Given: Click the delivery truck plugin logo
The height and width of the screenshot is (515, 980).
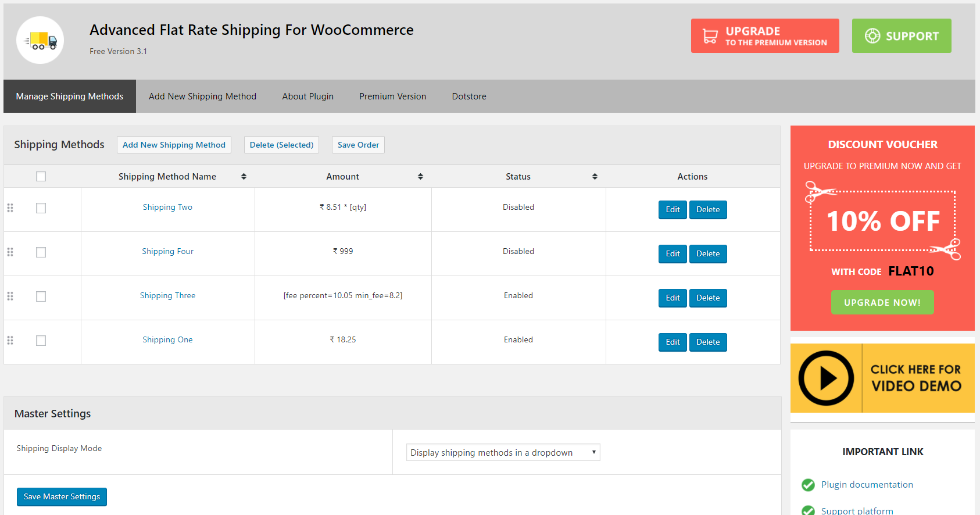Looking at the screenshot, I should pyautogui.click(x=40, y=40).
